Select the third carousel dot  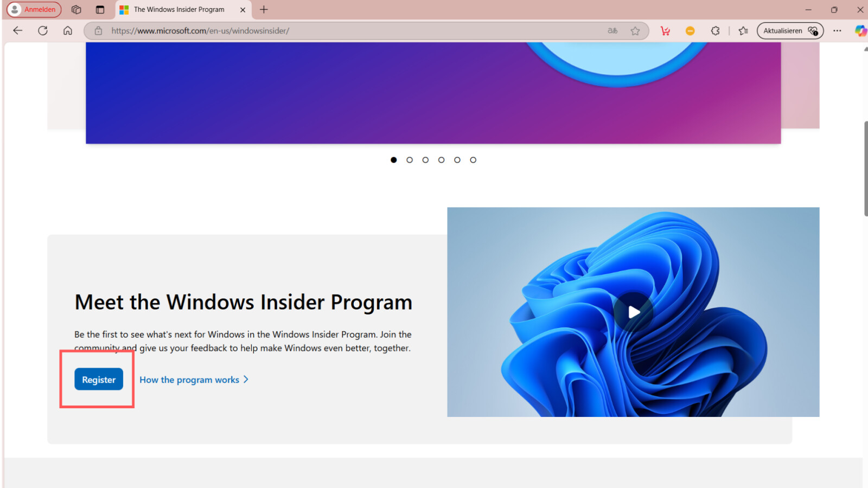click(425, 160)
